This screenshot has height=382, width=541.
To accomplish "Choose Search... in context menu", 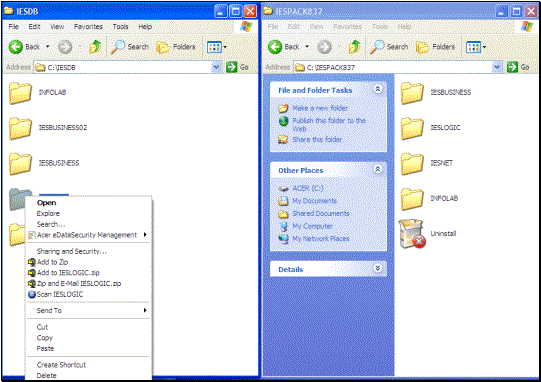I will (x=88, y=224).
